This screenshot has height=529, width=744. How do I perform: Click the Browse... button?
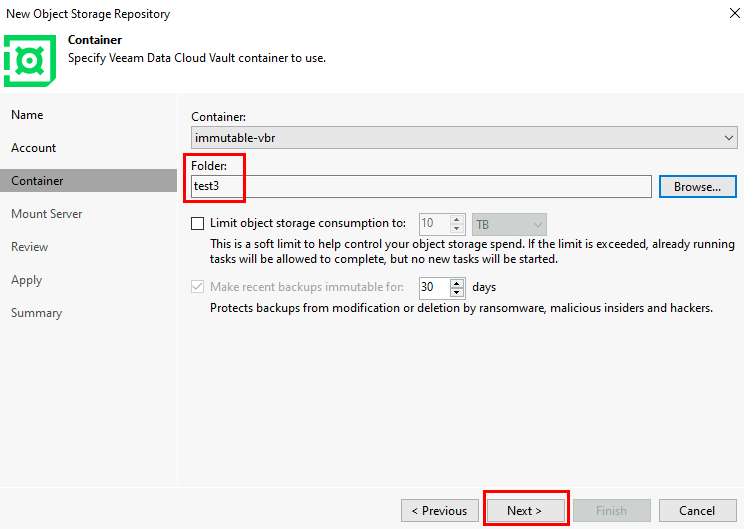[x=698, y=186]
